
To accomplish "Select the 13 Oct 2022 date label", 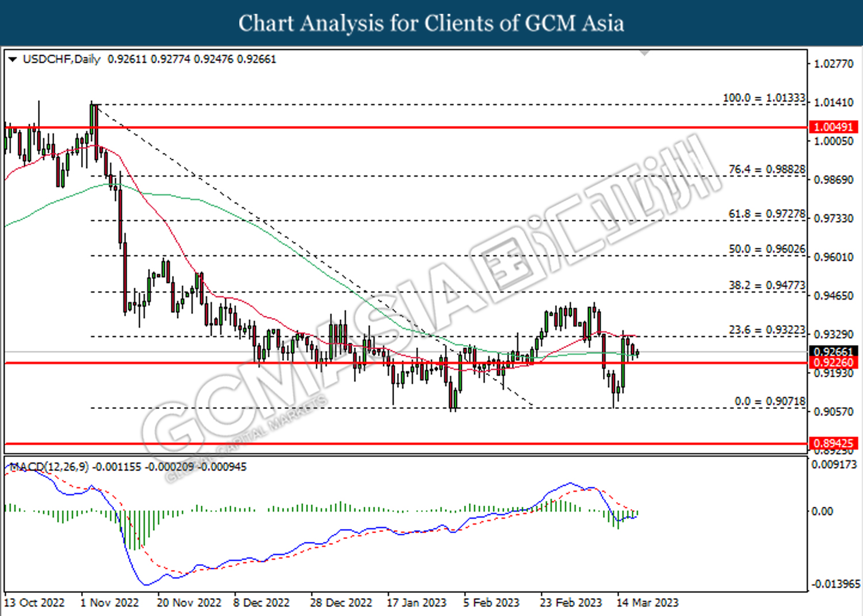I will [x=35, y=603].
